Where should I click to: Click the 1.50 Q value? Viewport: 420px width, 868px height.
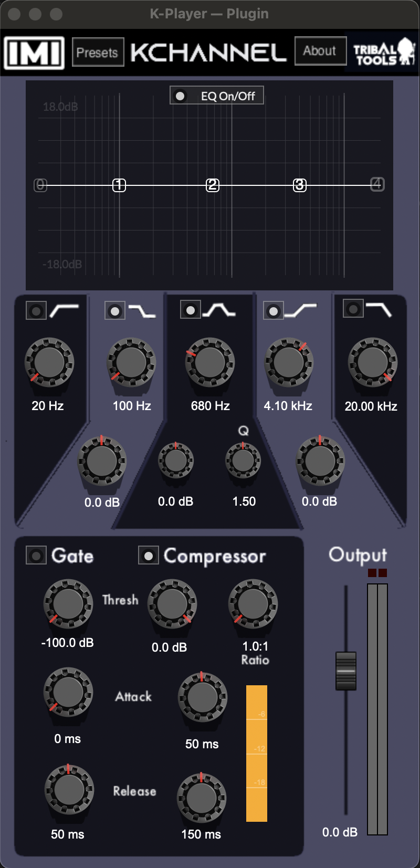(244, 501)
